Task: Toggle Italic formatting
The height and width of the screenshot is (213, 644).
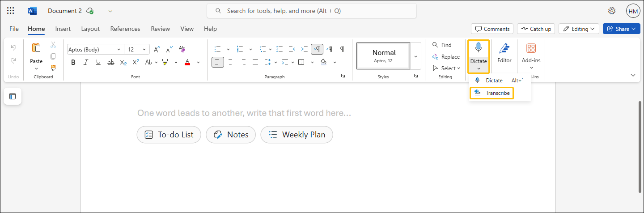Action: click(x=86, y=62)
